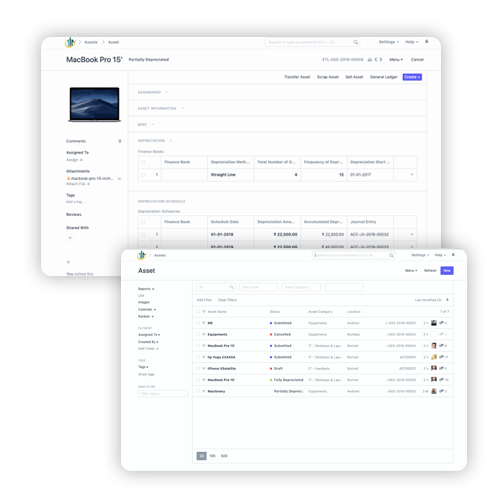Open Kanban view menu in sidebar

coord(146,316)
